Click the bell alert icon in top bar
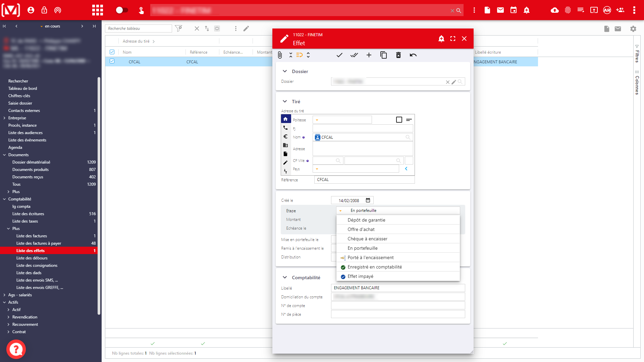Viewport: 644px width, 362px height. 527,10
